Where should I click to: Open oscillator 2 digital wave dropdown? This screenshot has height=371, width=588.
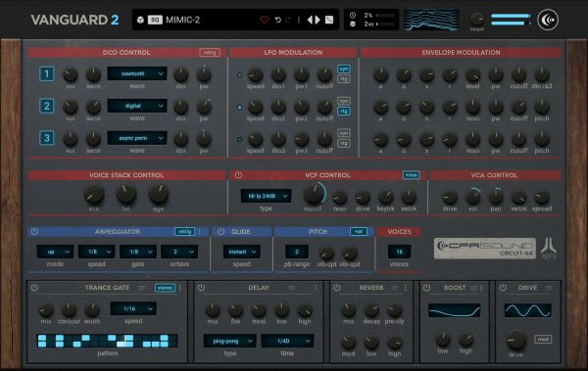137,106
